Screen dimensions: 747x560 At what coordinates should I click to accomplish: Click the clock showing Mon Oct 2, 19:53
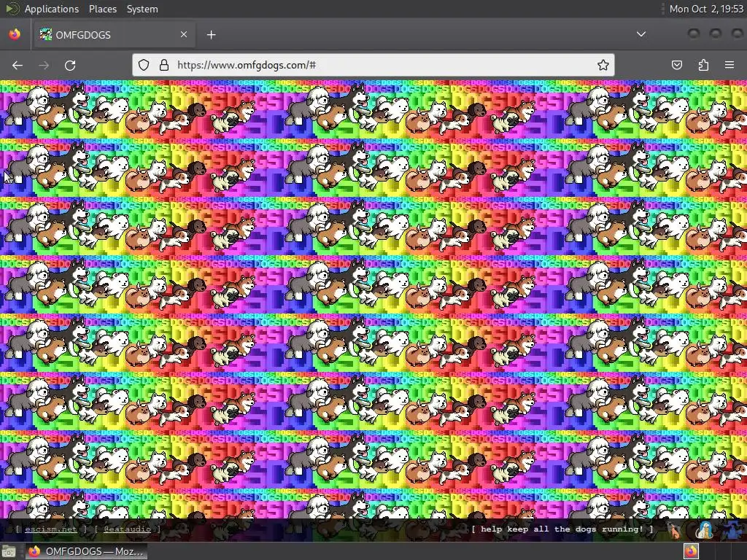click(706, 9)
